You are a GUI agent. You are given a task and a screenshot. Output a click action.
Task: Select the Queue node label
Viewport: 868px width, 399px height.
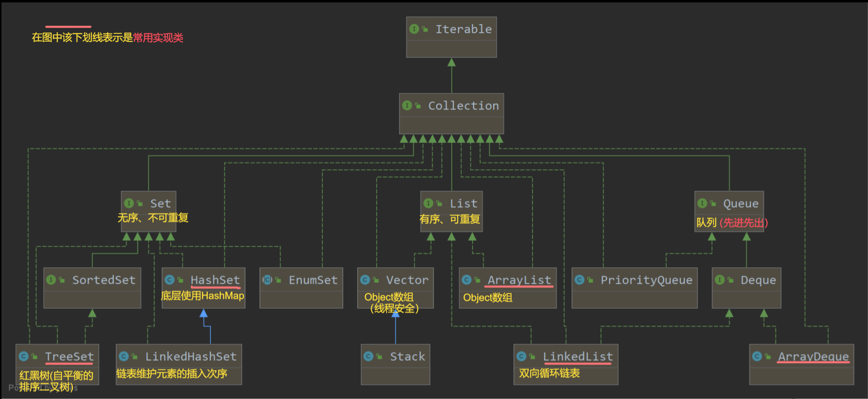point(741,204)
